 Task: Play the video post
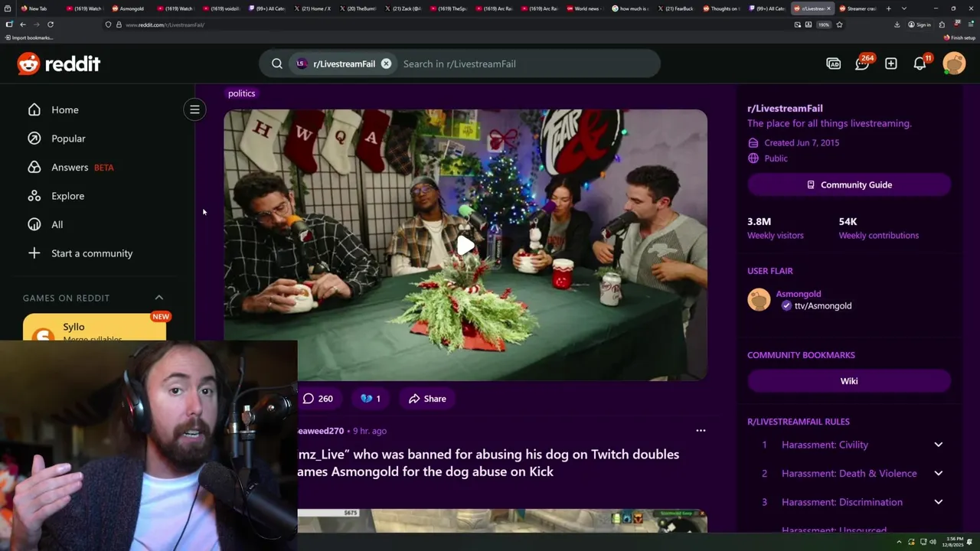[465, 245]
